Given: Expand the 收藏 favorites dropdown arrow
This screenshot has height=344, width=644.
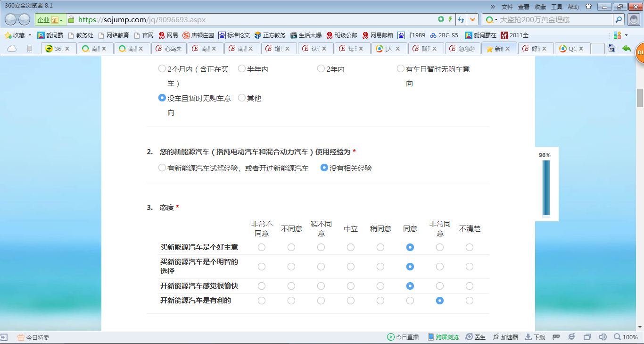Looking at the screenshot, I should 30,35.
